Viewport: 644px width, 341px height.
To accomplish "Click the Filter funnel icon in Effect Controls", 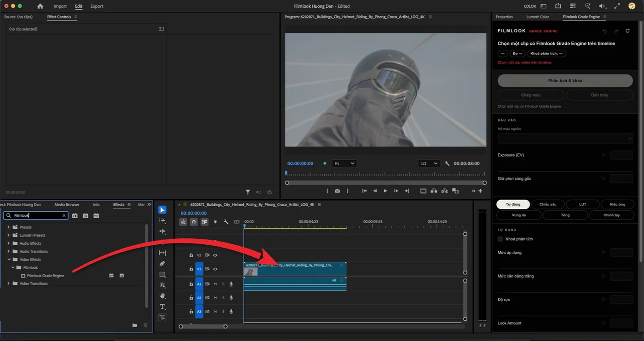I will coord(247,192).
